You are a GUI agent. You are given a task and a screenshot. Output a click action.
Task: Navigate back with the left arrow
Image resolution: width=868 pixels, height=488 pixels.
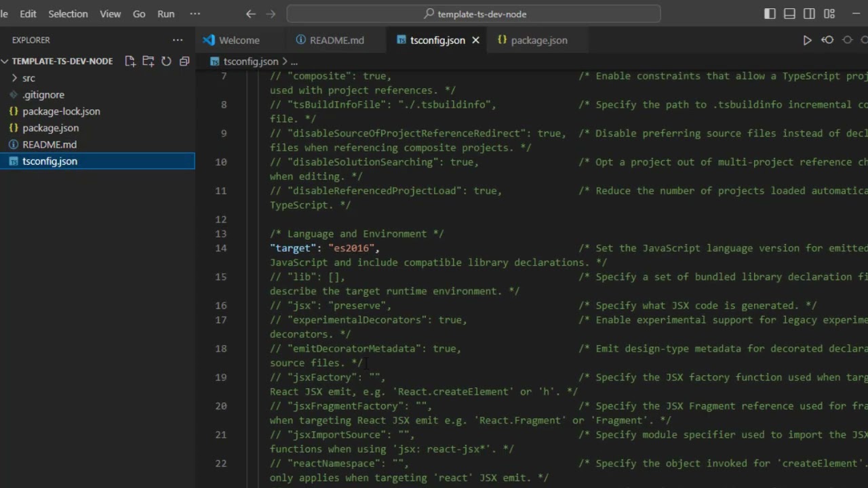tap(251, 14)
